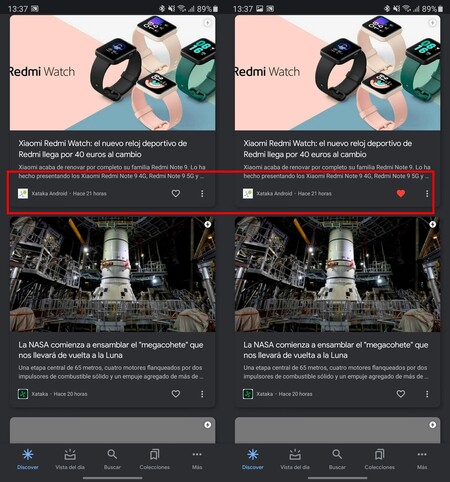
Task: Open La NASA megacohete headline, left phone
Action: 111,350
